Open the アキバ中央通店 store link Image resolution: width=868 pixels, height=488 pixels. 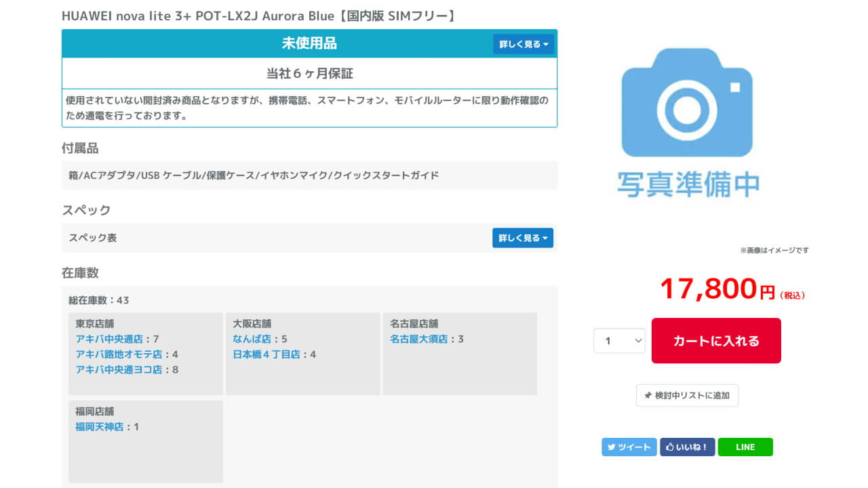click(x=109, y=339)
